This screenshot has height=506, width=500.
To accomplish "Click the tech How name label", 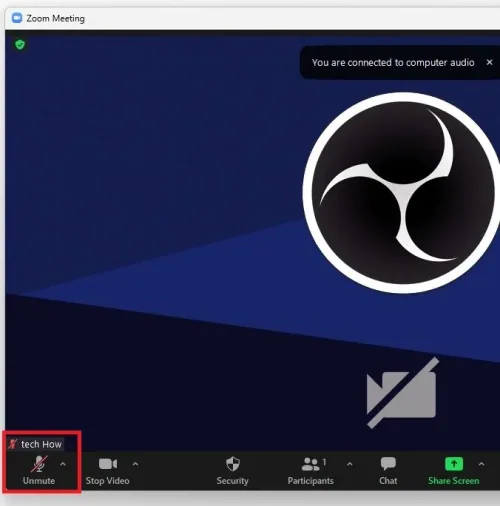I will point(41,444).
